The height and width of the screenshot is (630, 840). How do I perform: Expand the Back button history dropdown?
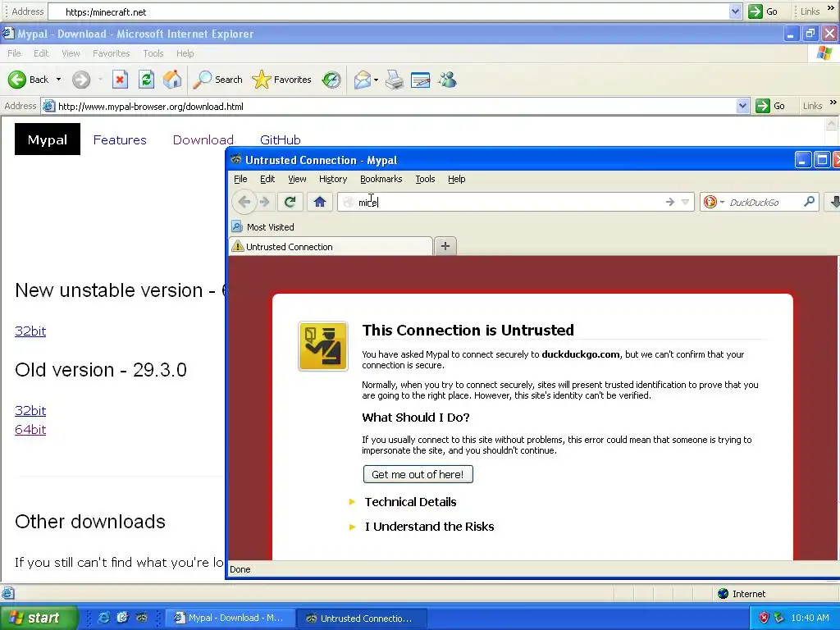pyautogui.click(x=58, y=80)
